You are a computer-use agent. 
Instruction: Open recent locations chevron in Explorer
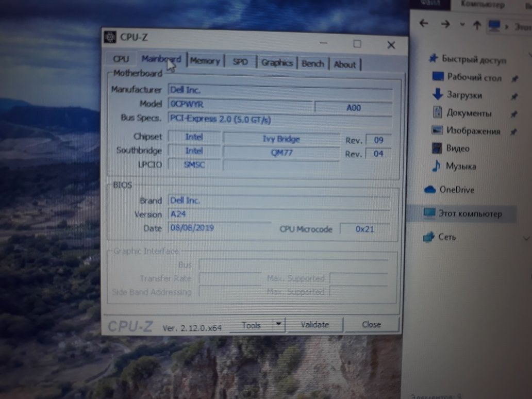[x=462, y=24]
